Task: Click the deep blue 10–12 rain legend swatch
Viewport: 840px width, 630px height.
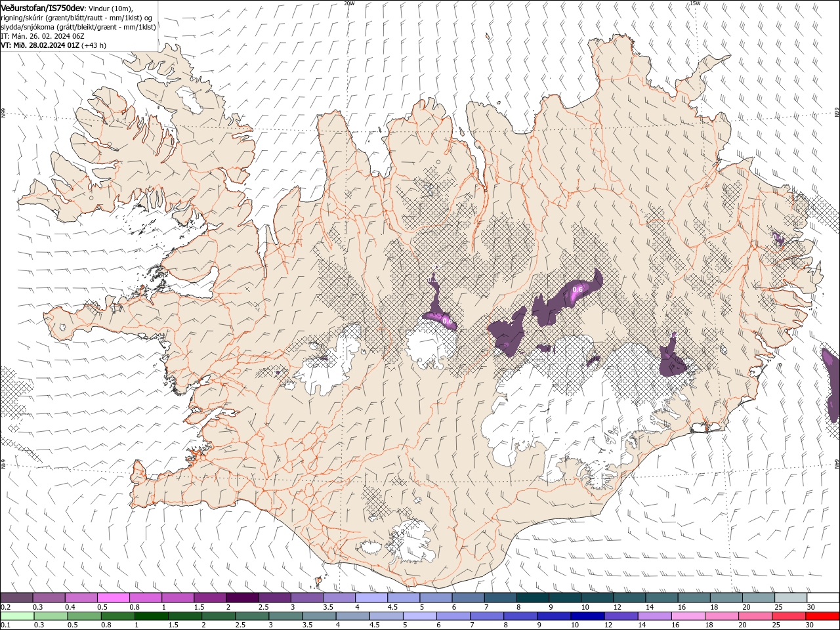Action: click(x=587, y=616)
